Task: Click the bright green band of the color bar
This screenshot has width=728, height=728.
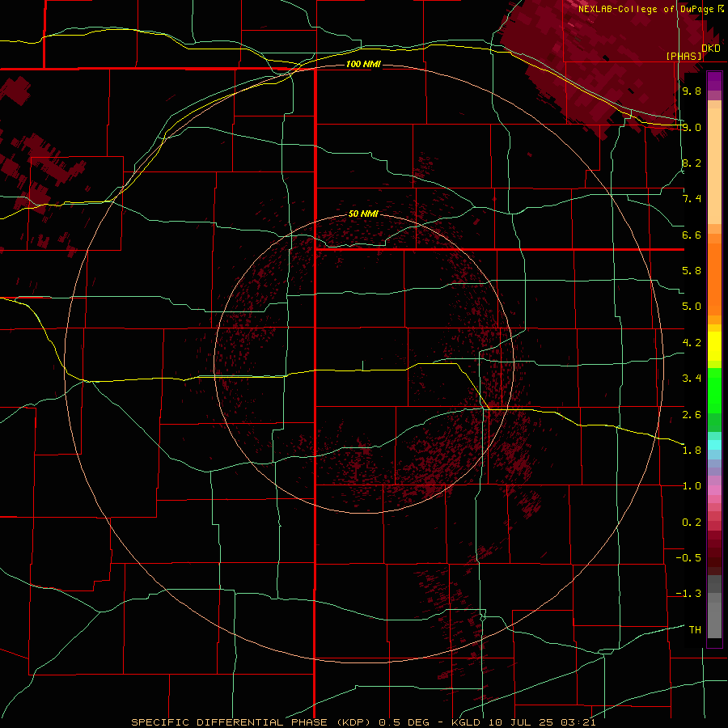Action: 714,390
